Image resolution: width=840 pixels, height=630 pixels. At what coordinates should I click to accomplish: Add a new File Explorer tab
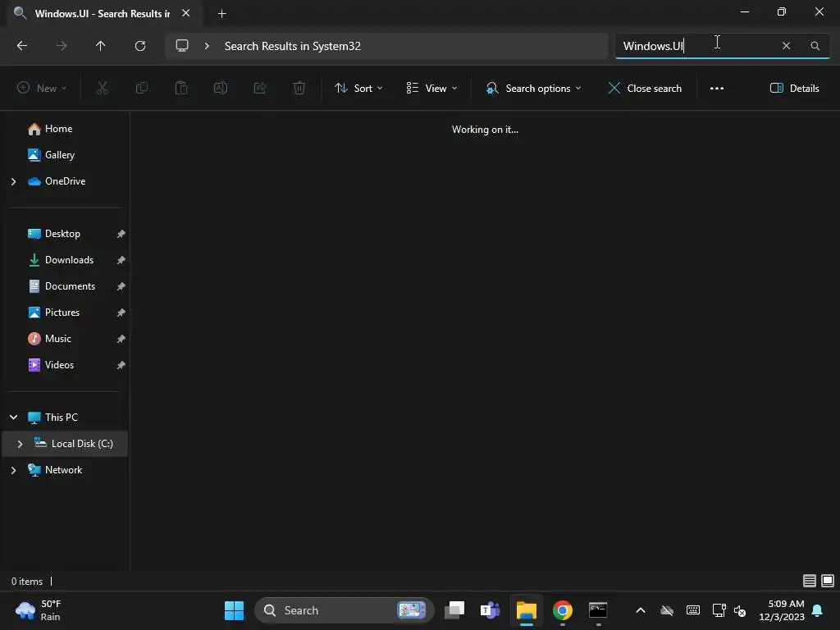click(x=221, y=14)
